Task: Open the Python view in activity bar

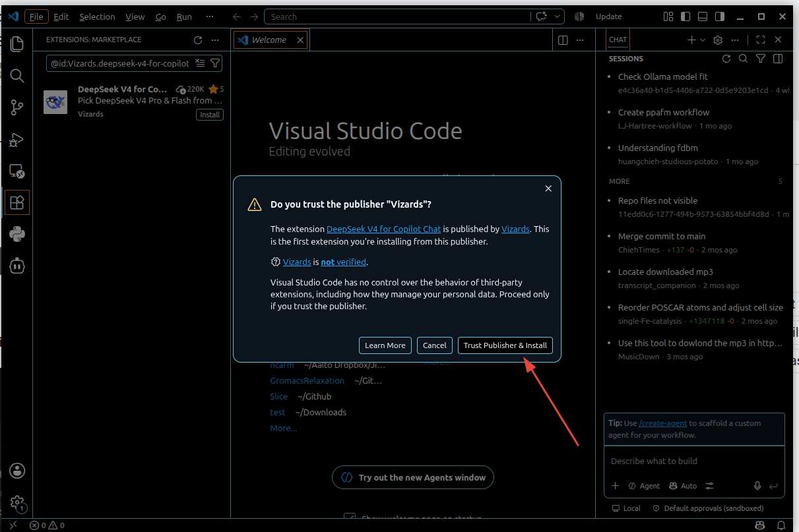Action: (17, 234)
